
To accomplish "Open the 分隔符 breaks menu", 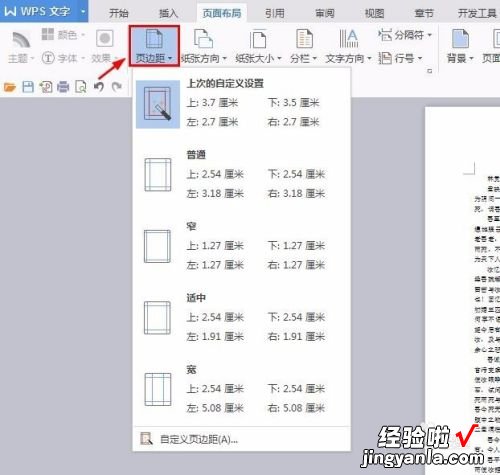I will [405, 35].
